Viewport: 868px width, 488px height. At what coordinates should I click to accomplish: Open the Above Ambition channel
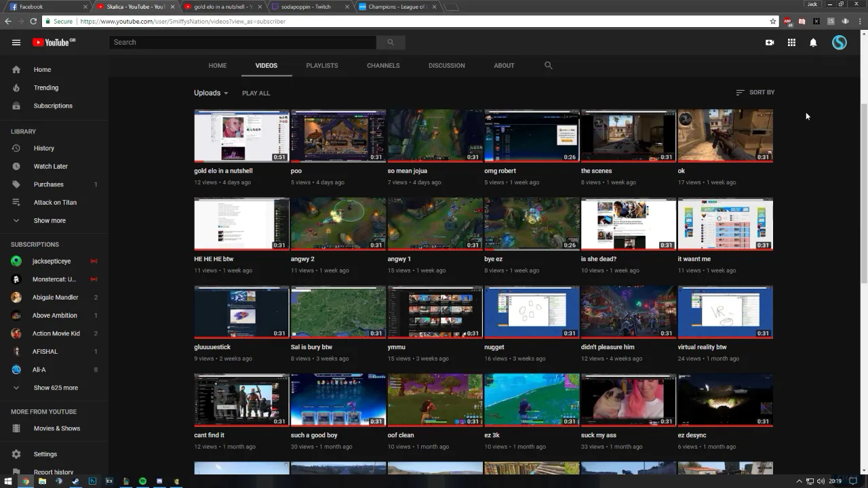coord(54,315)
